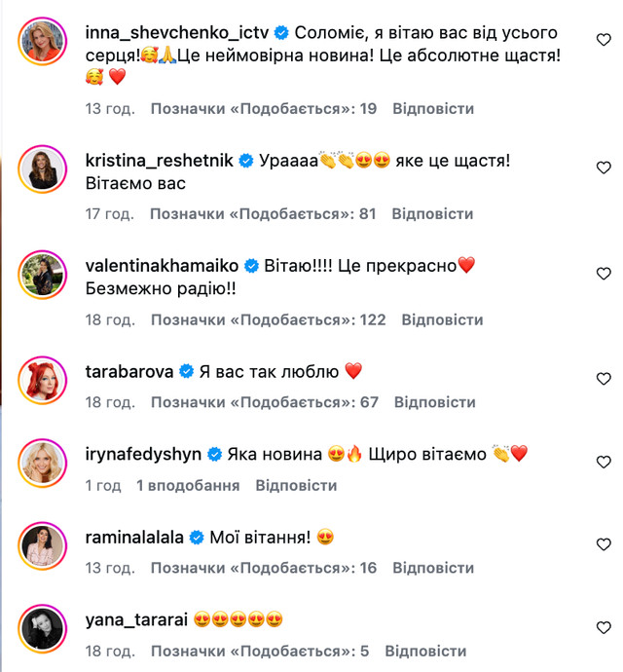
Task: Open the irynafedyshyn username link
Action: [142, 454]
